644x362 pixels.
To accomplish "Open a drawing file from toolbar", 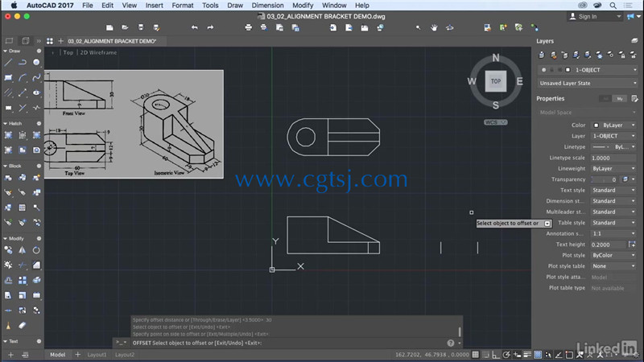I will (125, 27).
